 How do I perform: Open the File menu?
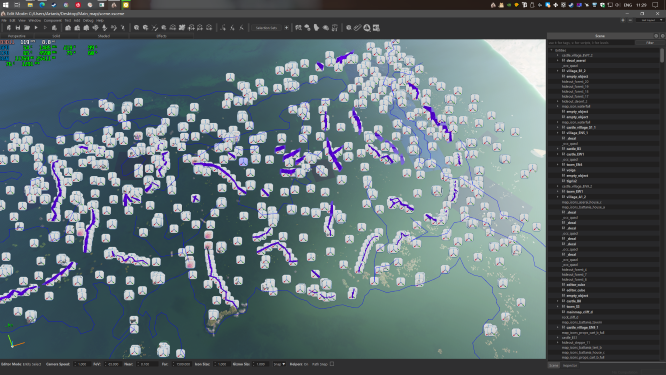coord(4,20)
